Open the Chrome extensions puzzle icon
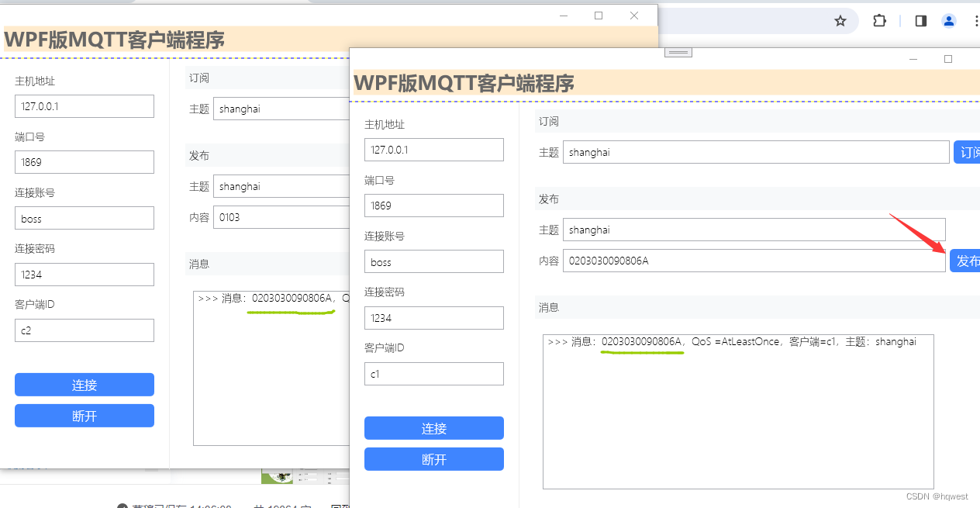The height and width of the screenshot is (508, 980). point(879,21)
